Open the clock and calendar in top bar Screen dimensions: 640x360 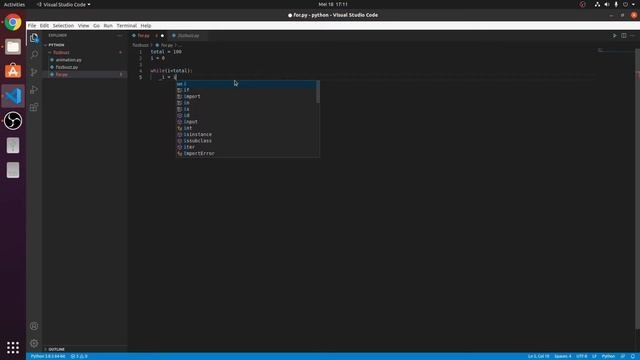(x=333, y=4)
